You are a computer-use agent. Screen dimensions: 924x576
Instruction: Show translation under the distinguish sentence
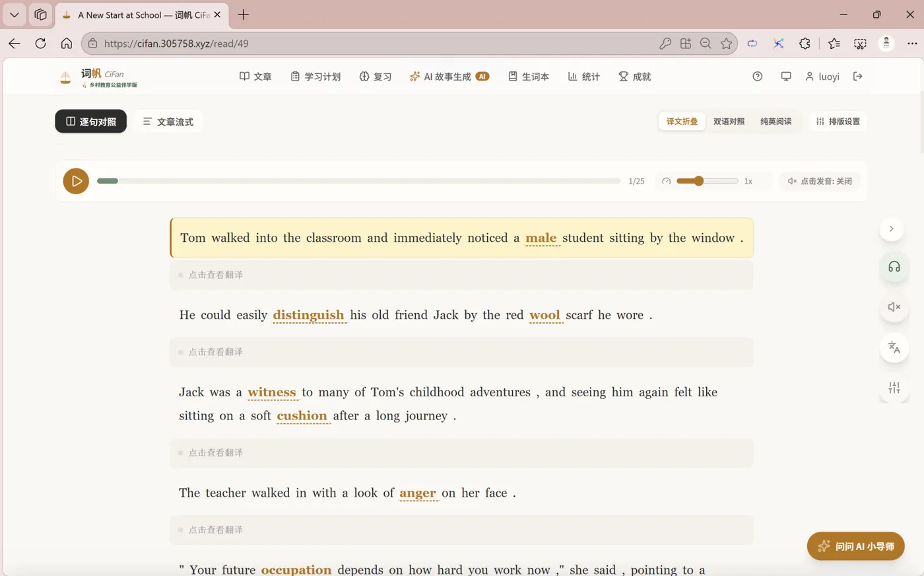[461, 352]
